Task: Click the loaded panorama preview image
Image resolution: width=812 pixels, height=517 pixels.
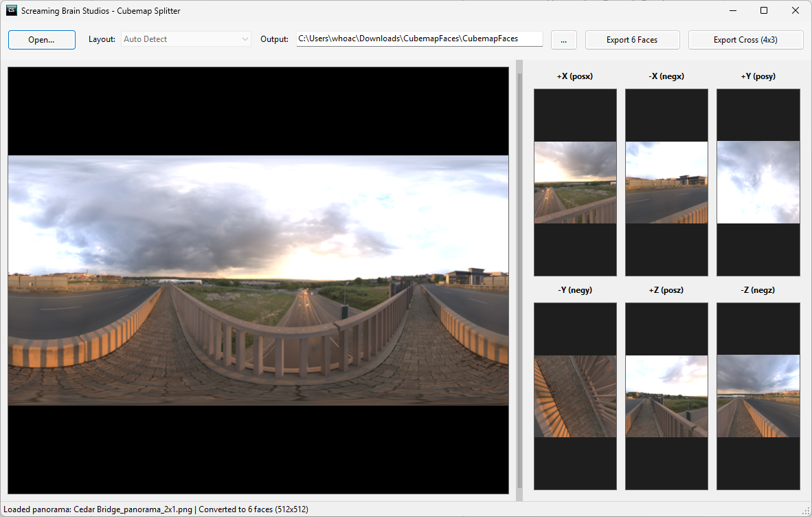Action: pos(258,280)
